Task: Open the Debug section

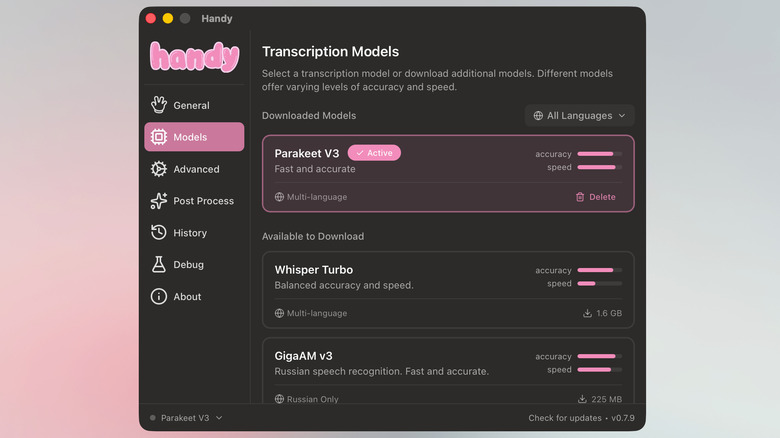Action: tap(194, 264)
